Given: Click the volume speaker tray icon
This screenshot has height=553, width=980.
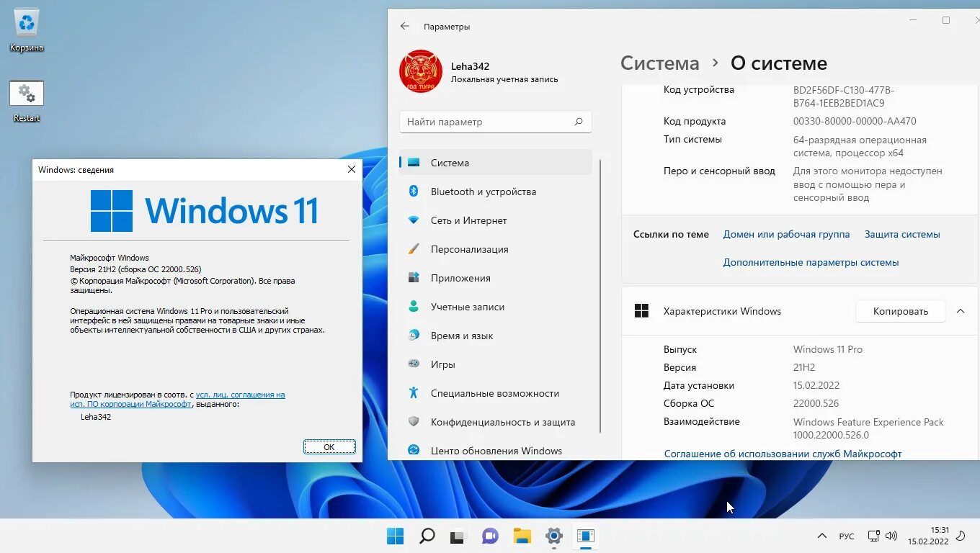Looking at the screenshot, I should coord(891,536).
